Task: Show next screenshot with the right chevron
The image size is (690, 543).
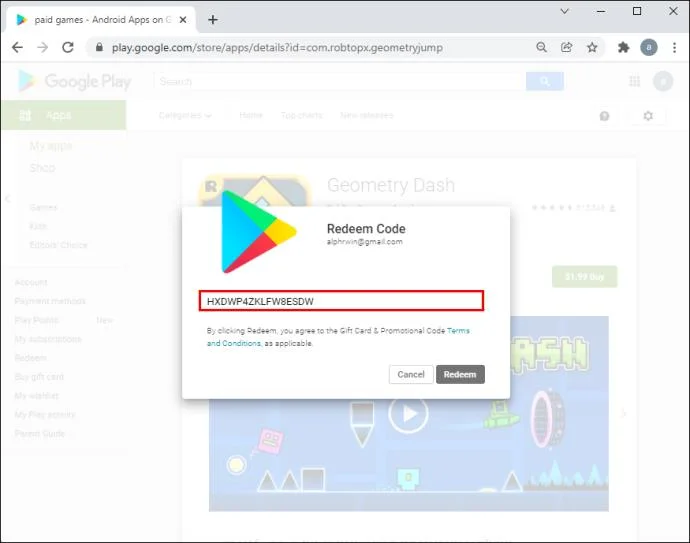Action: [623, 413]
